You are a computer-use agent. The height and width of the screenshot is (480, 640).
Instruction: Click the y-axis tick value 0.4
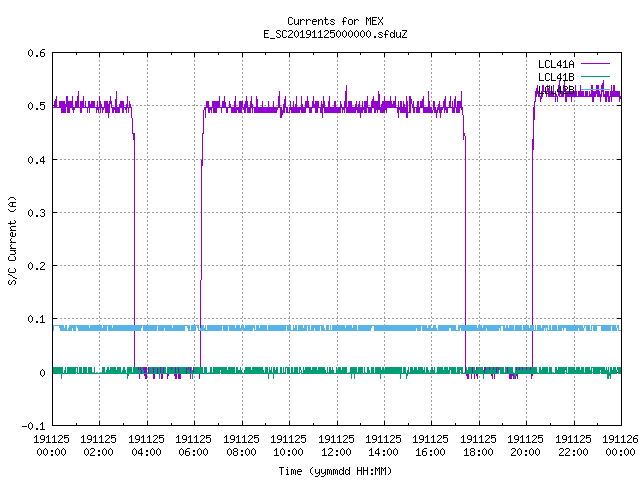[x=36, y=160]
